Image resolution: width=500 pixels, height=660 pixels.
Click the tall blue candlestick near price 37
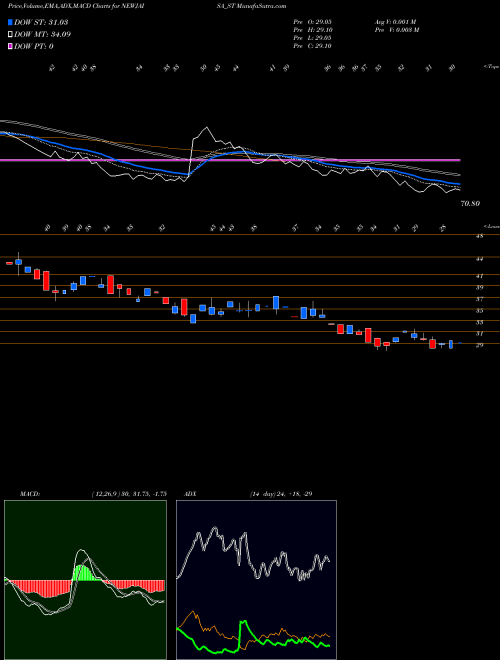(276, 303)
